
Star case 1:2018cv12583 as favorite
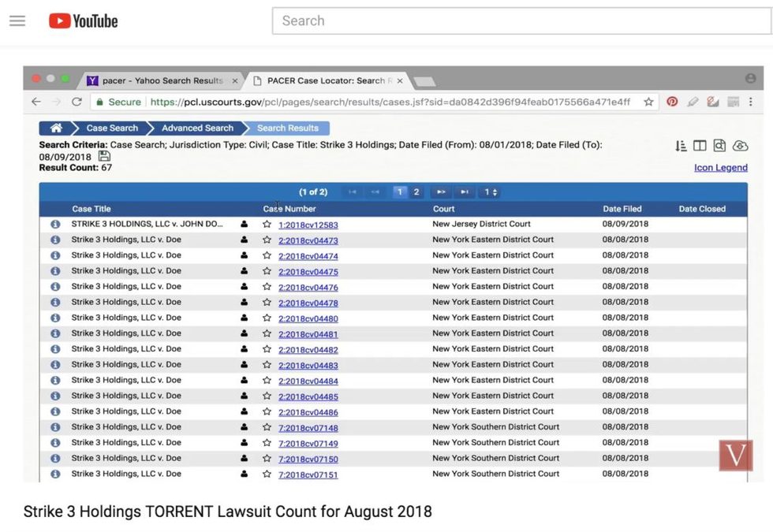267,224
